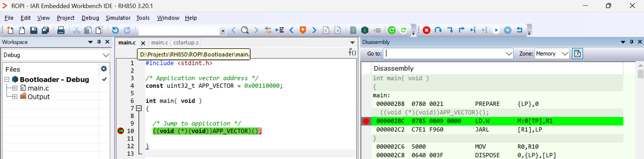This screenshot has height=159, width=644.
Task: Click the Step Over debug icon
Action: pyautogui.click(x=438, y=30)
